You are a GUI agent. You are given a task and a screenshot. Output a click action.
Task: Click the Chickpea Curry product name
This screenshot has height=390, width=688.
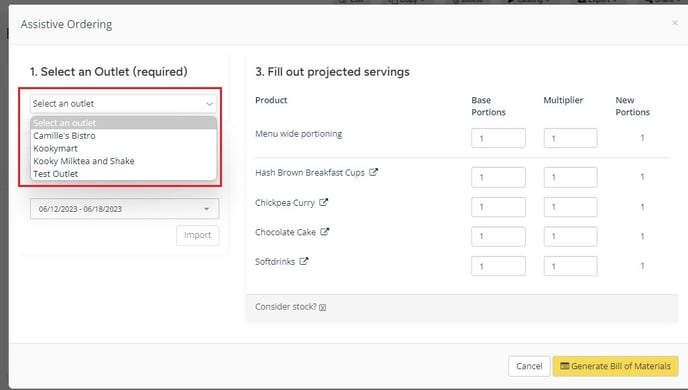point(285,203)
